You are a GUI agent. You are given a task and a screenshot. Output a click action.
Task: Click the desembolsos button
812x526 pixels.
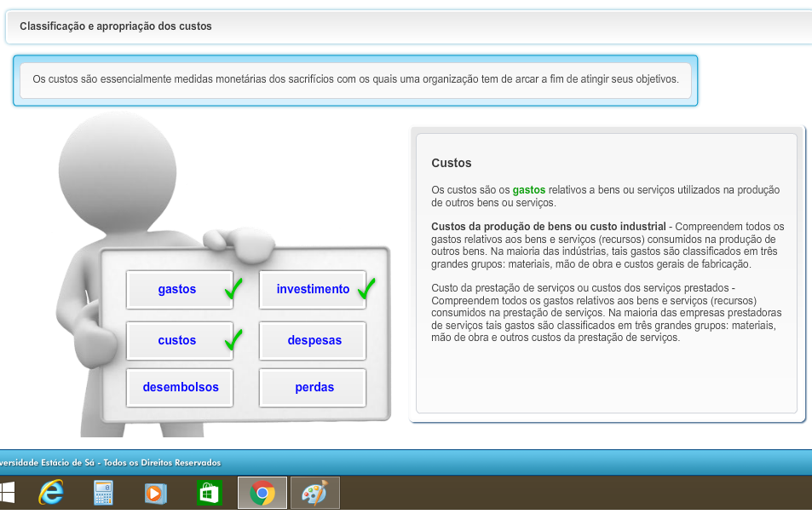tap(179, 387)
